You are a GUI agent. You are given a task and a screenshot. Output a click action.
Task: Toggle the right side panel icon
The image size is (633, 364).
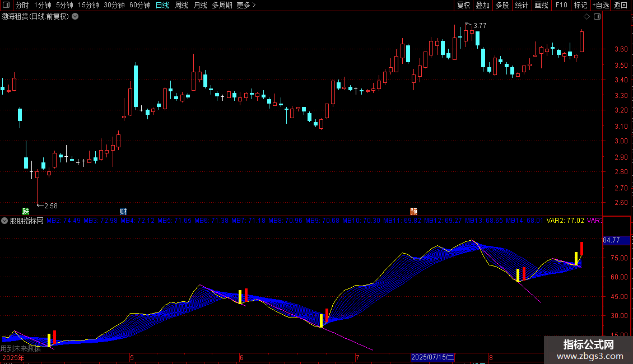(597, 17)
